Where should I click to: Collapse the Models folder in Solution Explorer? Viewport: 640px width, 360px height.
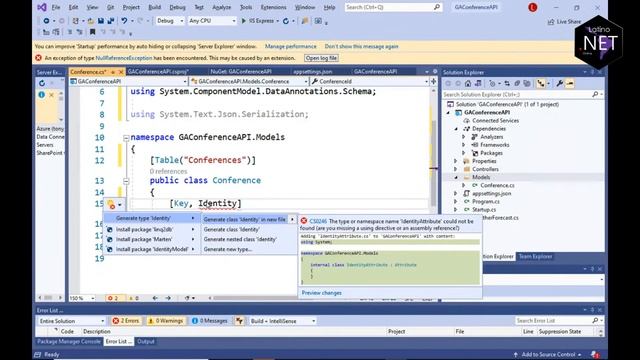click(456, 177)
